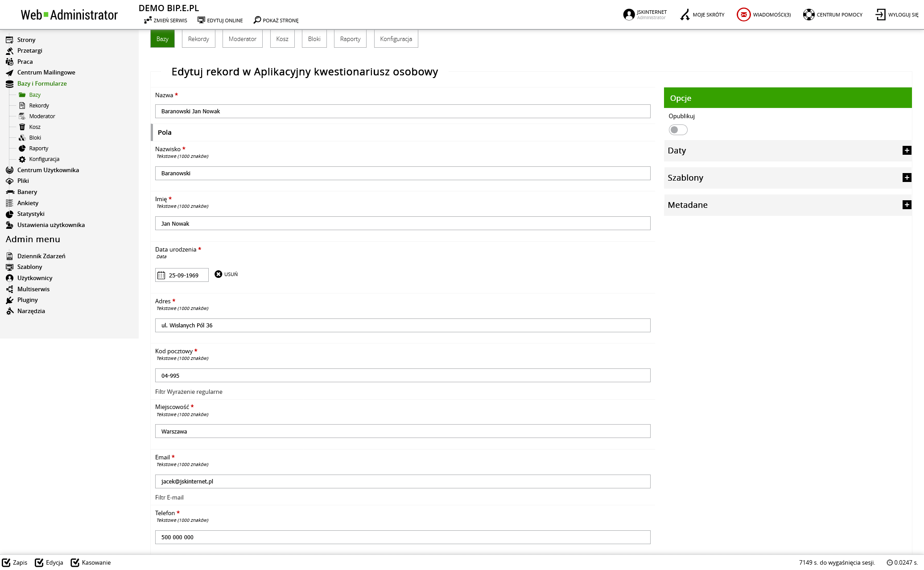Viewport: 924px width, 570px height.
Task: Click the Wyloguj się exit icon
Action: [x=880, y=15]
